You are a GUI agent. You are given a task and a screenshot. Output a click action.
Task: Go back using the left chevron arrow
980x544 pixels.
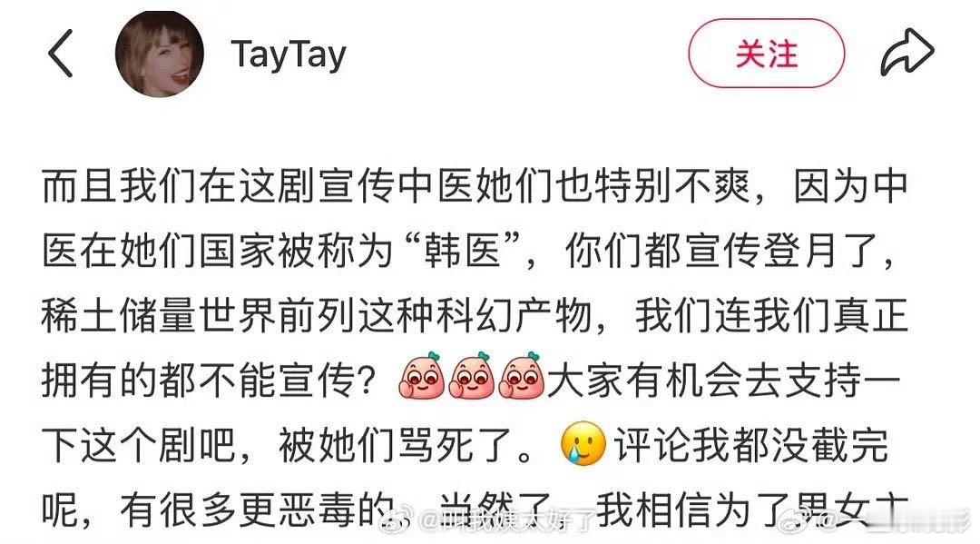pos(61,54)
